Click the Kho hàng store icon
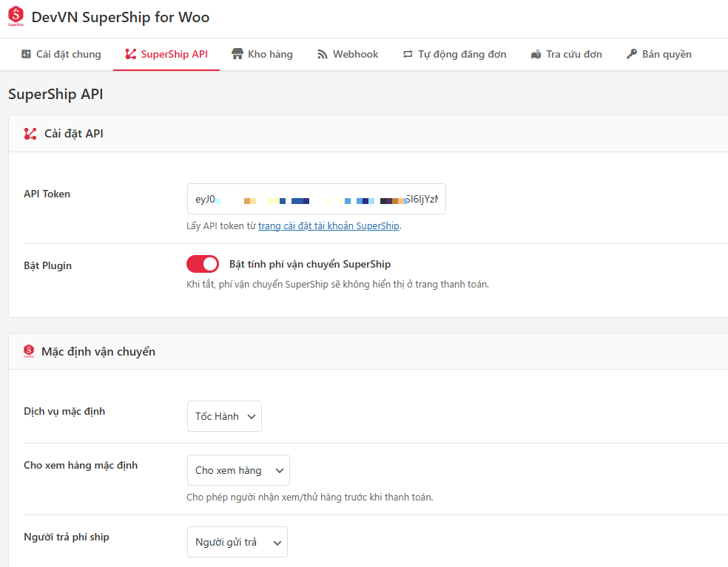Viewport: 728px width, 567px height. coord(237,54)
